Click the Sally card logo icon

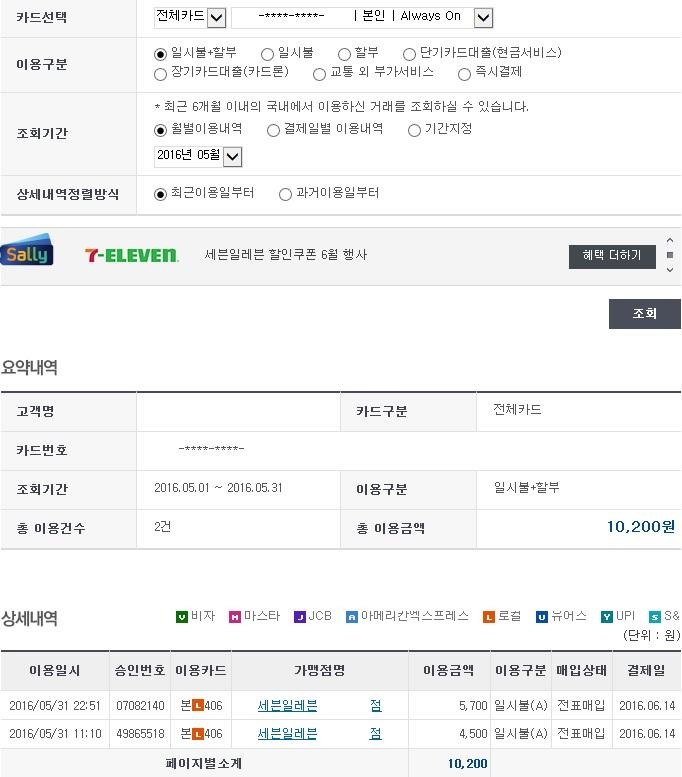(27, 252)
